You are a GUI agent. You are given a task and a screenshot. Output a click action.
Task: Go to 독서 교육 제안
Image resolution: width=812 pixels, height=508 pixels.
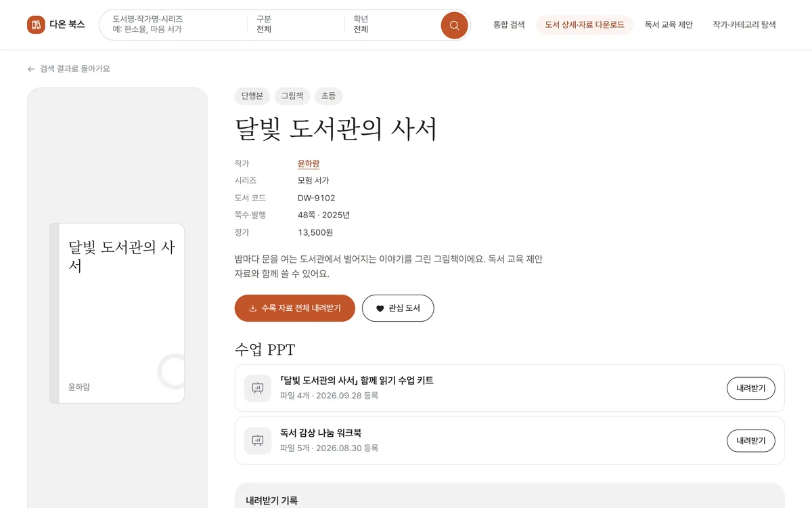[669, 25]
